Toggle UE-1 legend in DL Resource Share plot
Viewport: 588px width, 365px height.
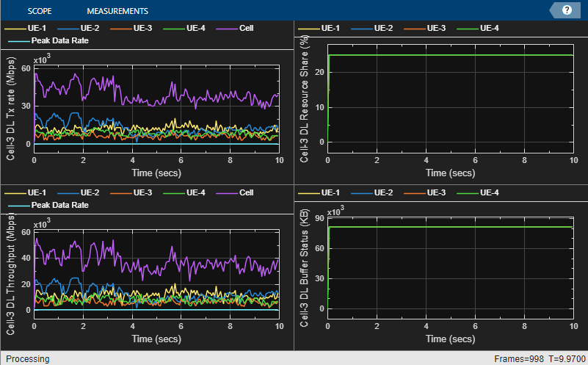[319, 28]
